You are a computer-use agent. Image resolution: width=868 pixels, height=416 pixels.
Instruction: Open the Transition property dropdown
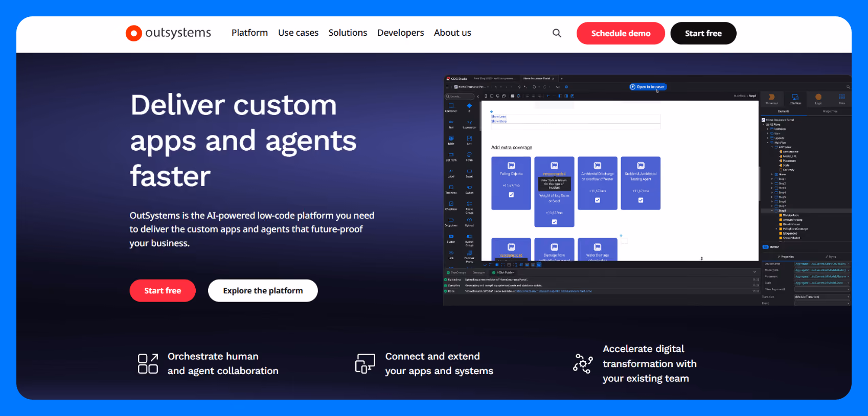click(x=823, y=296)
